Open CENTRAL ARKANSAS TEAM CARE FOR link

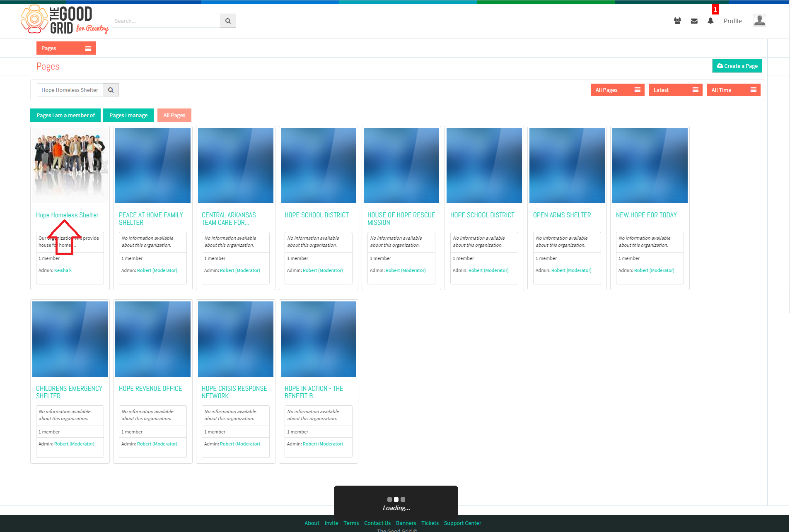coord(229,219)
